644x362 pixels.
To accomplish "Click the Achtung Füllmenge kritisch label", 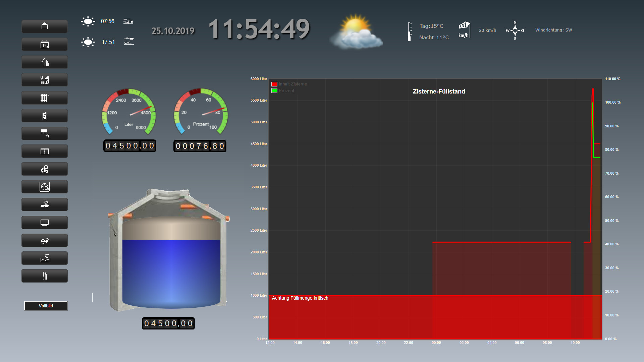I will click(300, 298).
